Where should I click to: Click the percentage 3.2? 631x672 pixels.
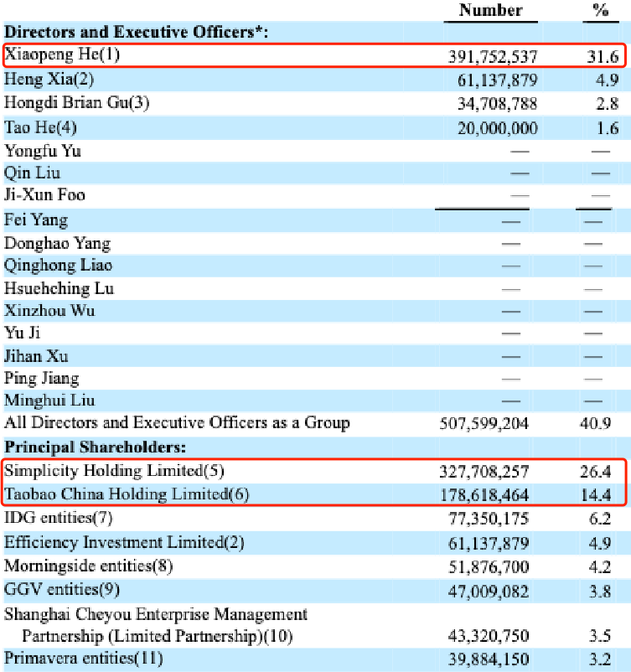tap(599, 659)
